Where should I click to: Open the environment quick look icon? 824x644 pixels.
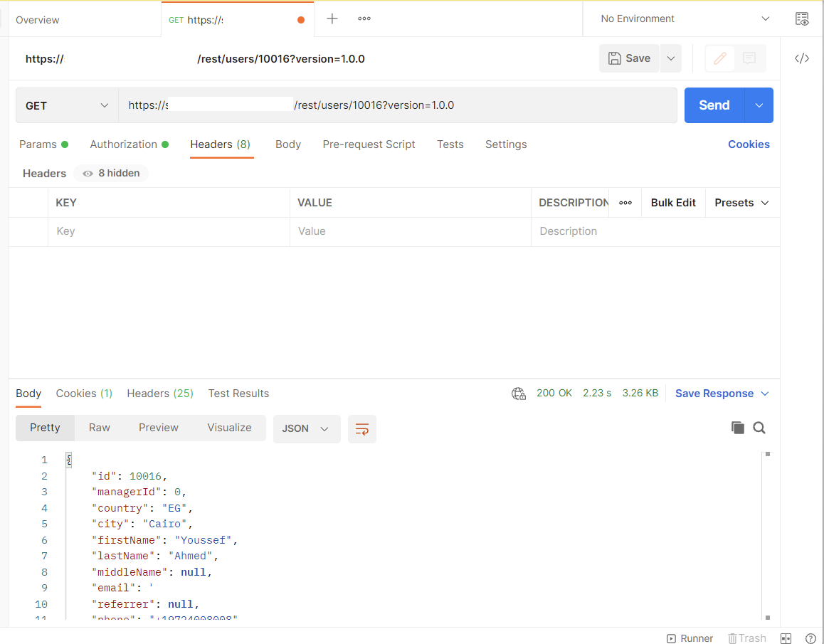coord(802,19)
